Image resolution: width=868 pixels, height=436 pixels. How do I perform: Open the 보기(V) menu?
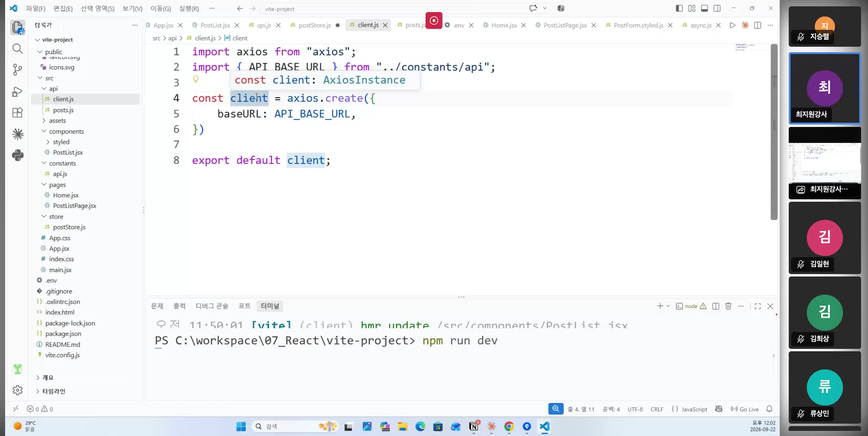click(x=132, y=9)
